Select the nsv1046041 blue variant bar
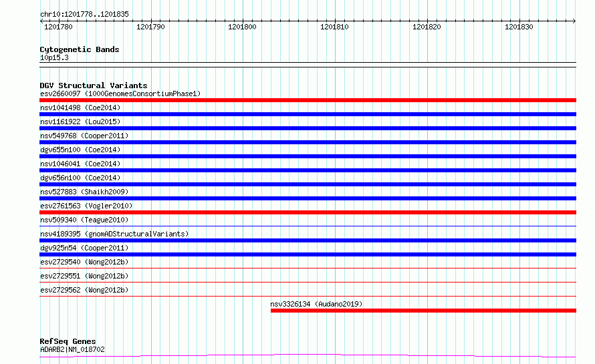This screenshot has width=595, height=364. point(308,170)
